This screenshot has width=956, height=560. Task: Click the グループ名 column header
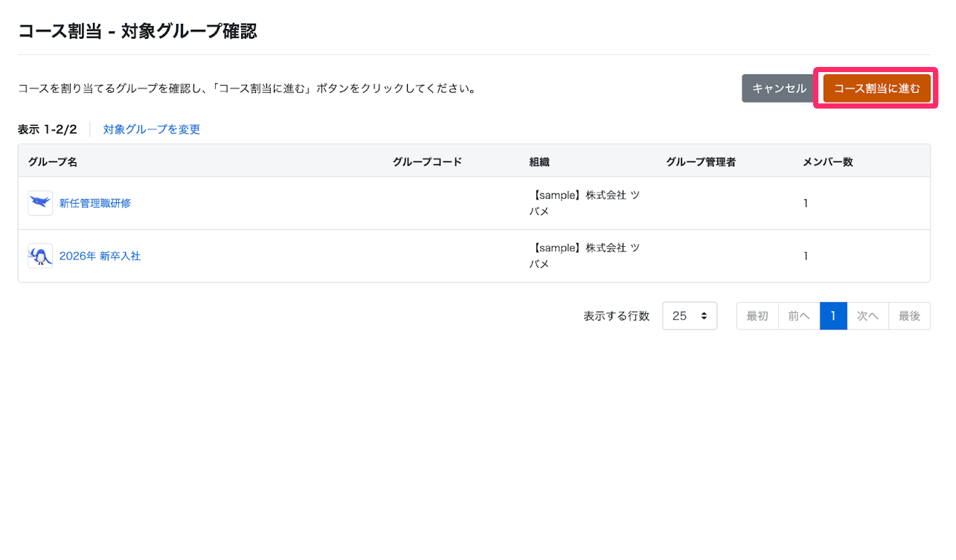[53, 161]
